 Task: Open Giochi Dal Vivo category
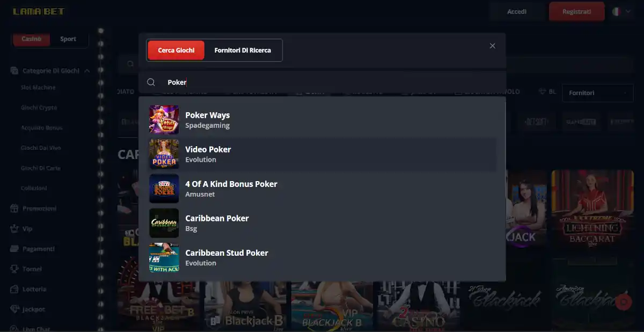(x=40, y=148)
